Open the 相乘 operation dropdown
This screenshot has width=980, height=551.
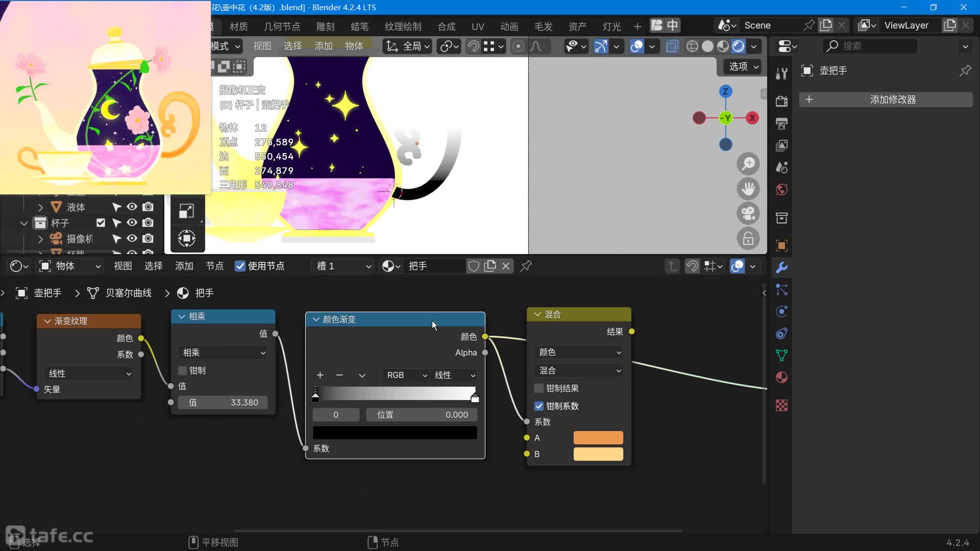223,353
